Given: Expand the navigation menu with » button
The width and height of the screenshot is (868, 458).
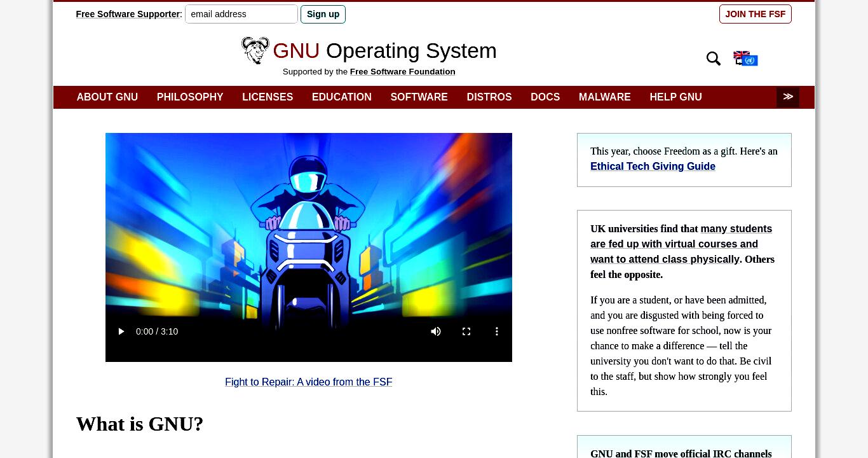Looking at the screenshot, I should point(788,97).
